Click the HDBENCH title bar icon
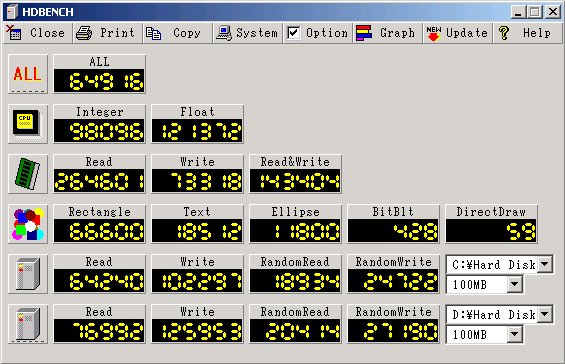The width and height of the screenshot is (565, 364). (12, 12)
